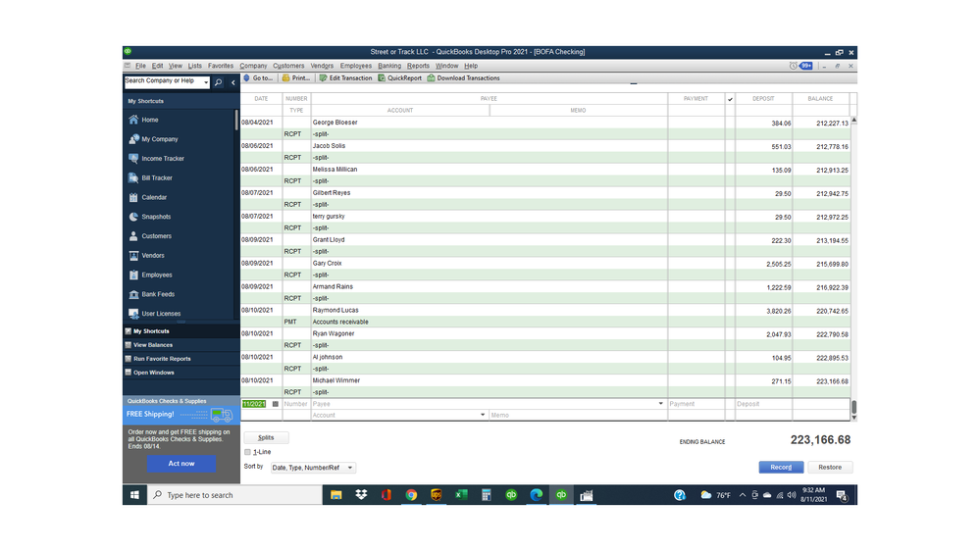Select Run Favorite Reports in sidebar

181,359
